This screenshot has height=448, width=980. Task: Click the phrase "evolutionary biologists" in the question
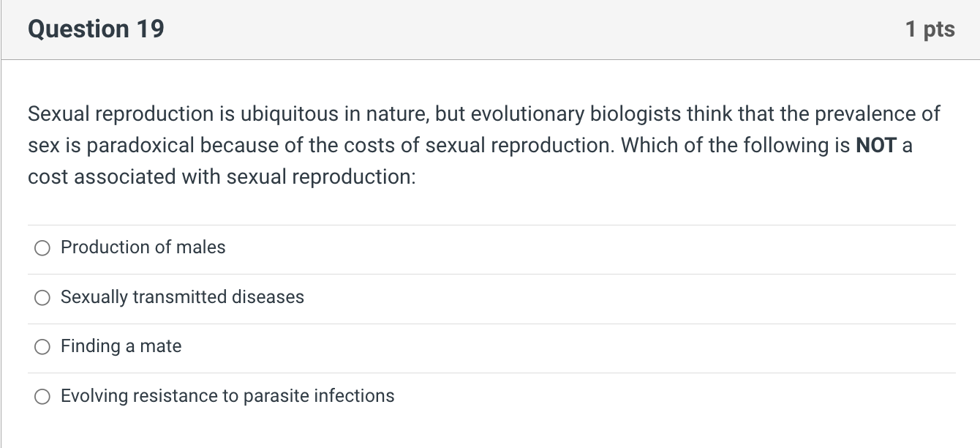coord(568,114)
